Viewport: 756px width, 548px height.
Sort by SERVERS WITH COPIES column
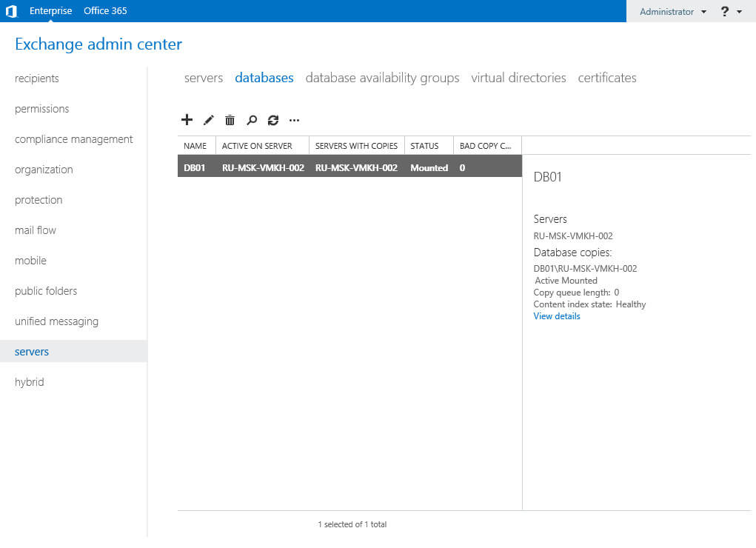point(356,146)
